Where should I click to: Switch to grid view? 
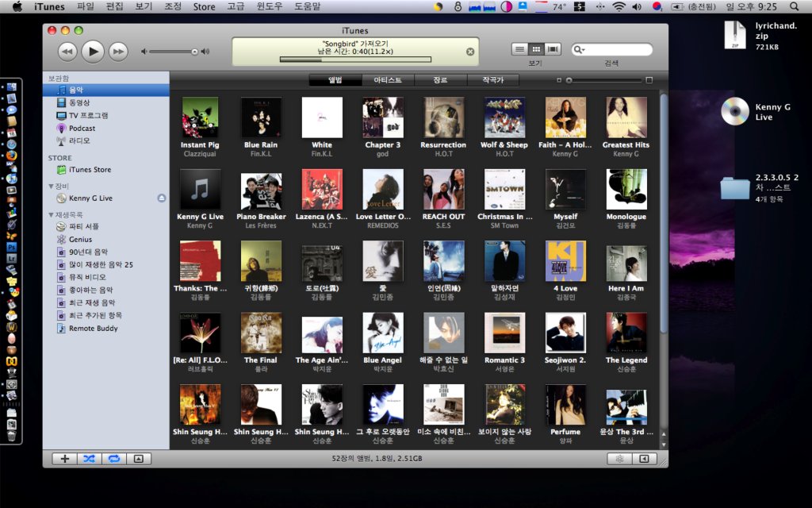coord(537,49)
